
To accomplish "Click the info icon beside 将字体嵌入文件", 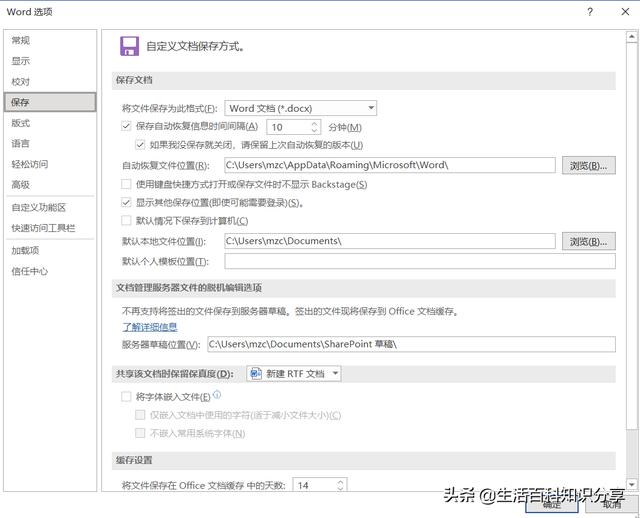I will 217,394.
